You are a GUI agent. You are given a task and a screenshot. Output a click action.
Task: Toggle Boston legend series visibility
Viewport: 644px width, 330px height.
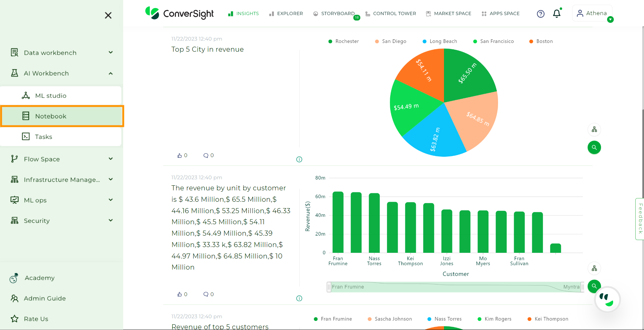(x=541, y=41)
